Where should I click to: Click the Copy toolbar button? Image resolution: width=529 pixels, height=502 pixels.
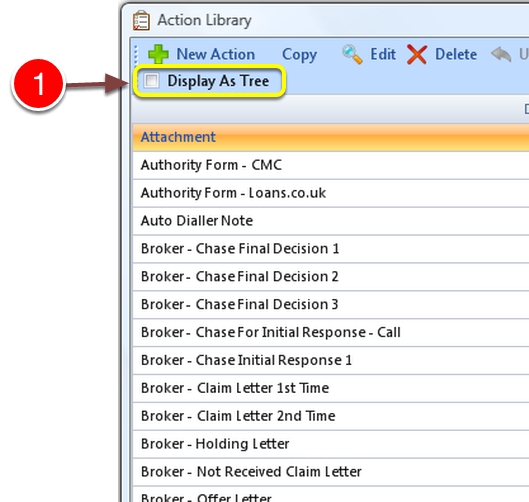(x=299, y=55)
